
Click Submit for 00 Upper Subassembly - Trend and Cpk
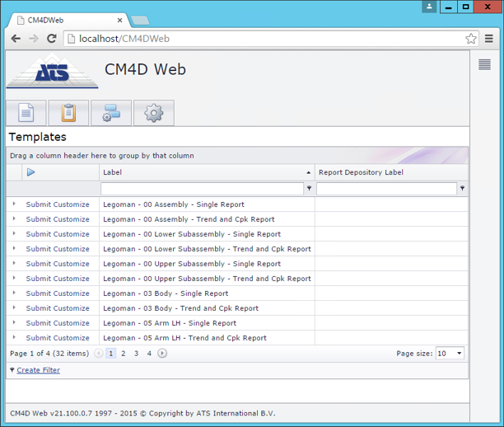[39, 279]
